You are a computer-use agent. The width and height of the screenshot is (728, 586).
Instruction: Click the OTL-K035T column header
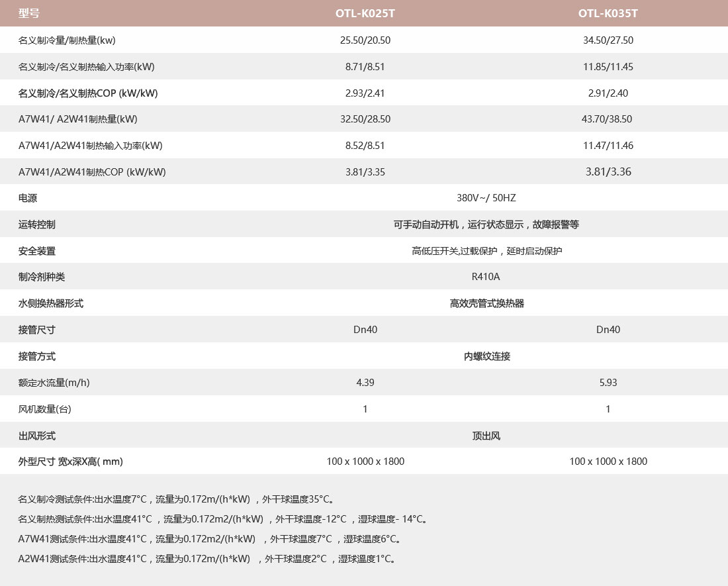pyautogui.click(x=608, y=13)
